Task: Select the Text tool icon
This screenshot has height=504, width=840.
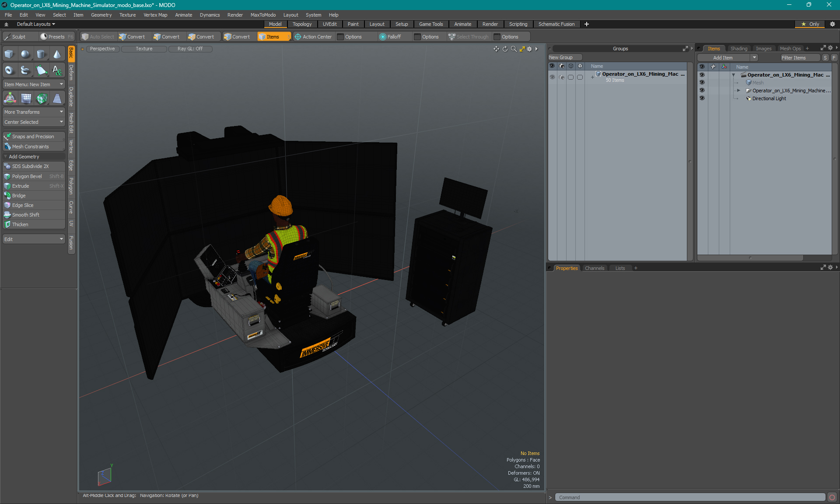Action: tap(57, 70)
